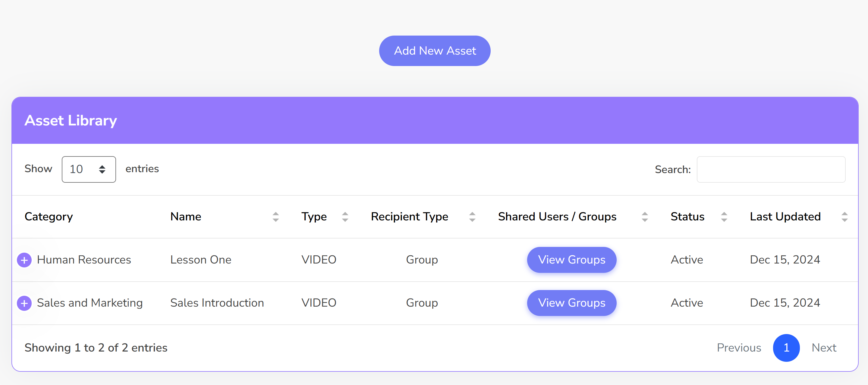The width and height of the screenshot is (868, 385).
Task: Expand the Human Resources row plus icon
Action: [24, 260]
